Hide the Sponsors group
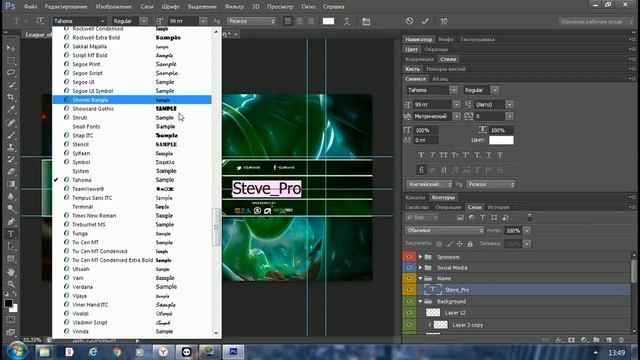The image size is (640, 360). (409, 257)
